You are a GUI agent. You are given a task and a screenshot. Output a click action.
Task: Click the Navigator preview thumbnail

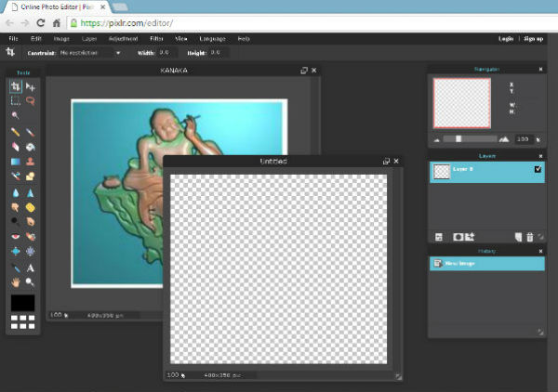(462, 103)
